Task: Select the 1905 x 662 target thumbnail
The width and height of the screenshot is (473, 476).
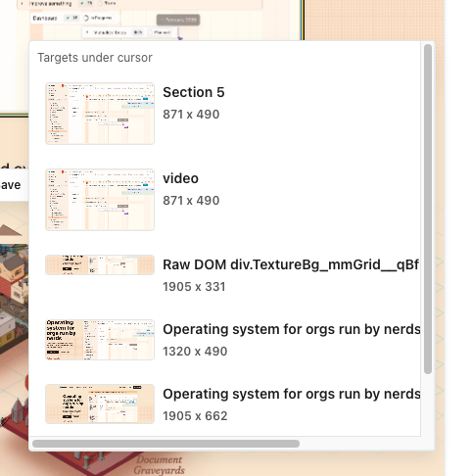Action: pos(100,404)
